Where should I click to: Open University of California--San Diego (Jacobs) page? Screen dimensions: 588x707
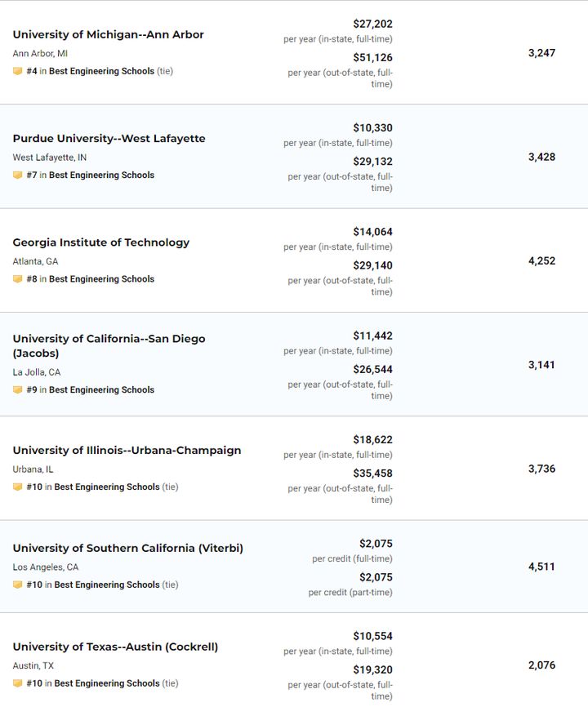coord(109,339)
